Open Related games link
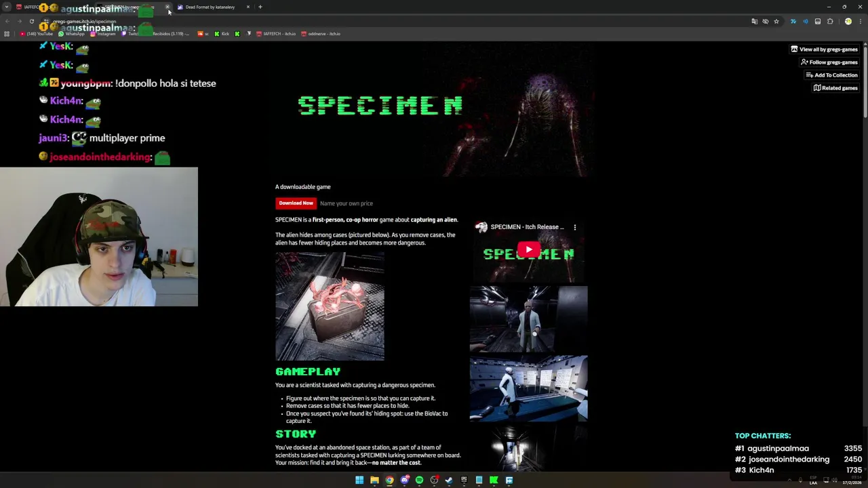 point(835,88)
